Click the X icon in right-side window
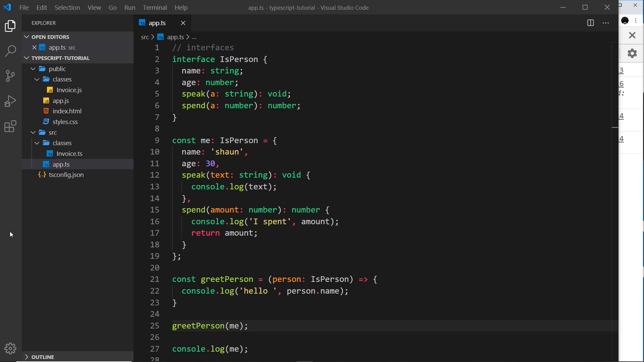Screen dimensions: 644x362 [x=632, y=35]
